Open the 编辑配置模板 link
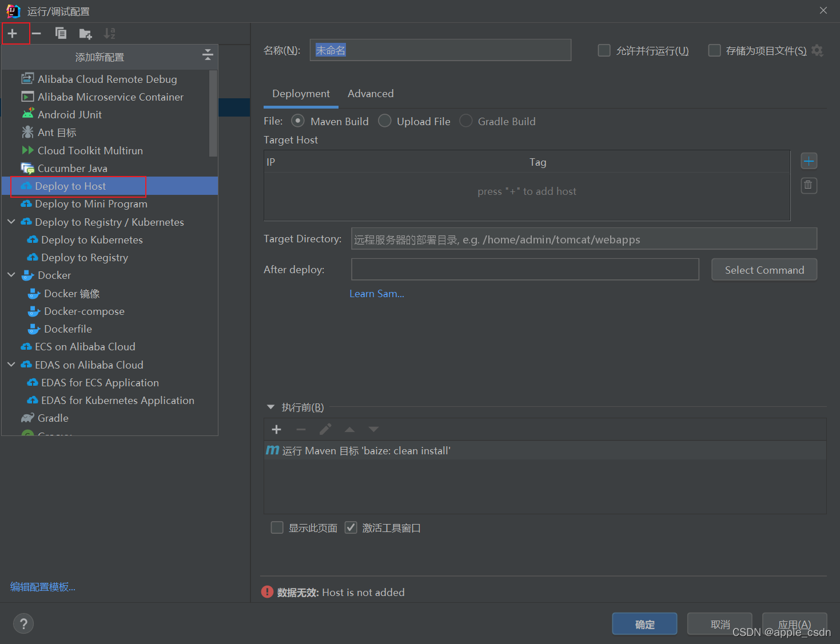 42,587
